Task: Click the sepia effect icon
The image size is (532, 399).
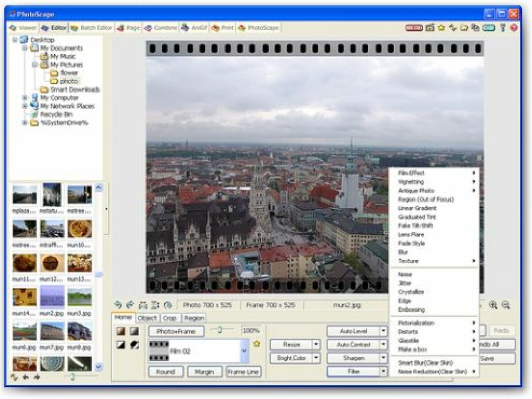Action: (121, 331)
